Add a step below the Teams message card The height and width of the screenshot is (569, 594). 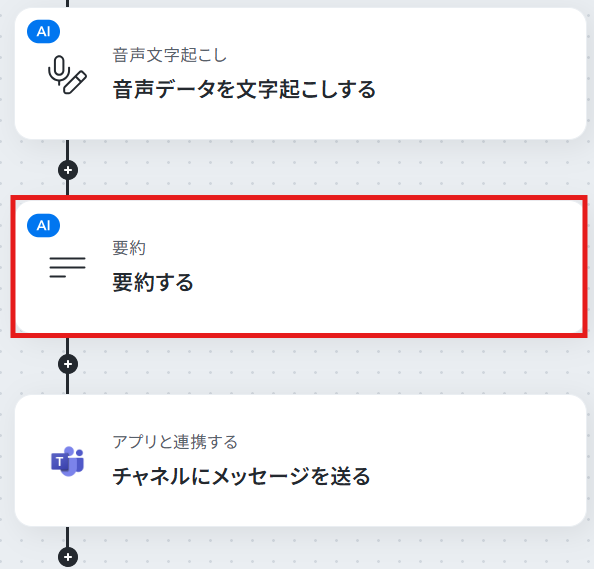pyautogui.click(x=68, y=557)
